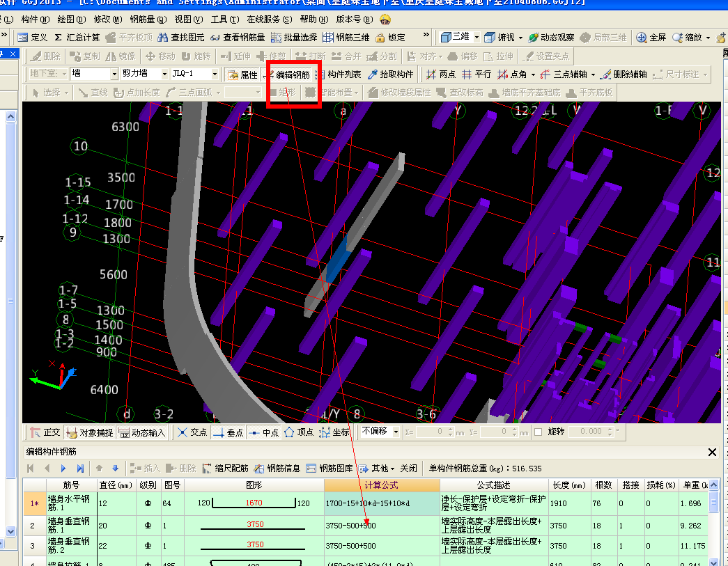Toggle 中点 midpoint snap

264,432
